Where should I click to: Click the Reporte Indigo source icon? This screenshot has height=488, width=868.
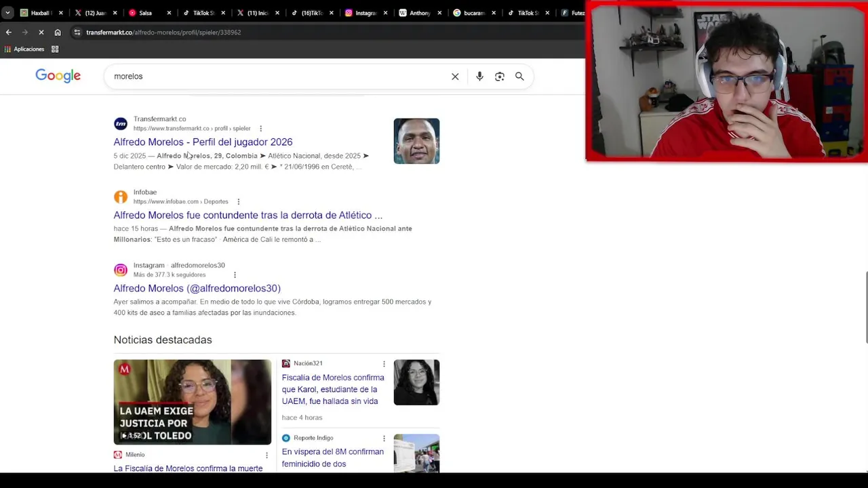point(286,438)
